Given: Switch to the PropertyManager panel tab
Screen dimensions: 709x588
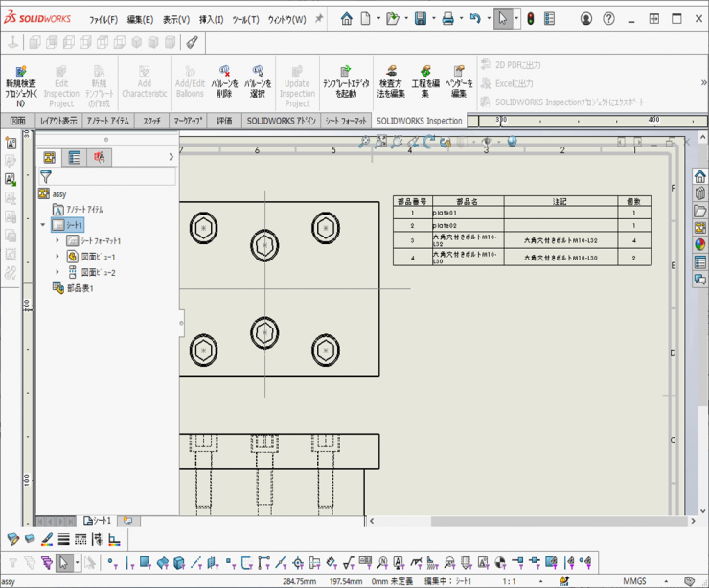Looking at the screenshot, I should tap(75, 157).
